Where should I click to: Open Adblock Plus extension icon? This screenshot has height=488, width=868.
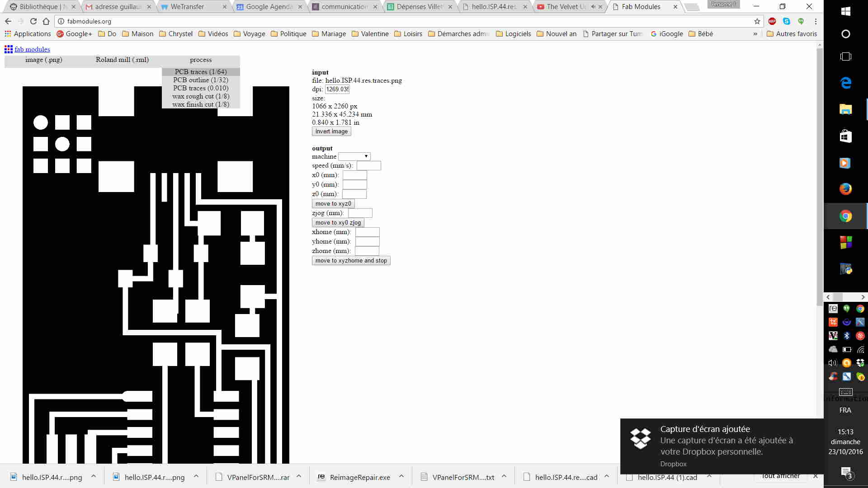772,21
